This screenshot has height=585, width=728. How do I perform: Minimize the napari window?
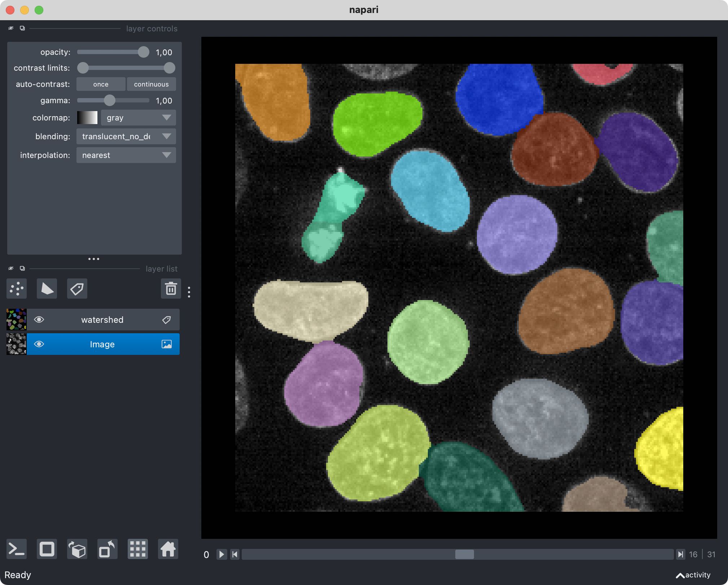pos(25,10)
